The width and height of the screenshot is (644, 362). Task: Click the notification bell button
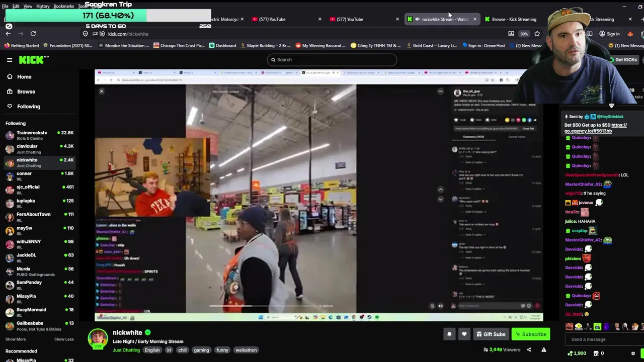pos(449,334)
